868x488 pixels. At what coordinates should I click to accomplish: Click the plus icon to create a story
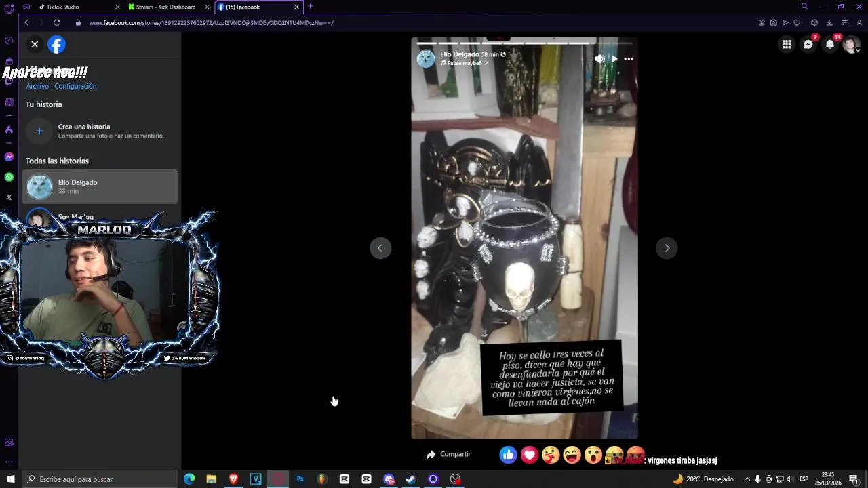click(x=39, y=131)
